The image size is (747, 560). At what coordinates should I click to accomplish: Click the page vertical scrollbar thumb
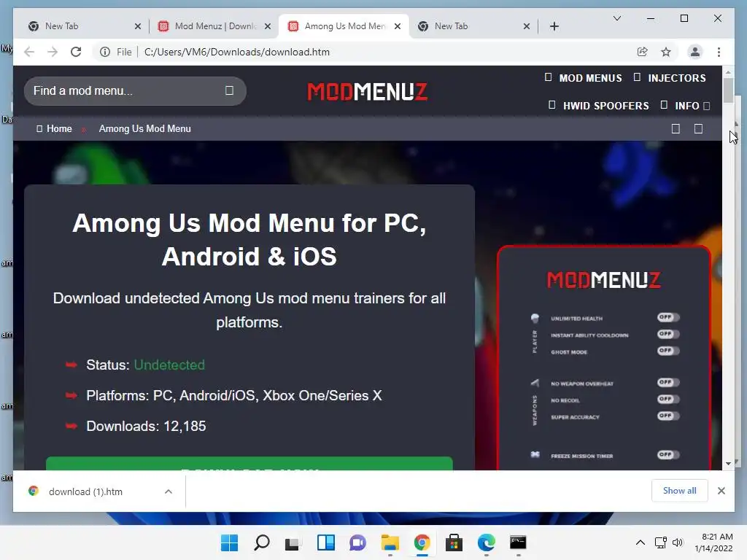pos(728,90)
